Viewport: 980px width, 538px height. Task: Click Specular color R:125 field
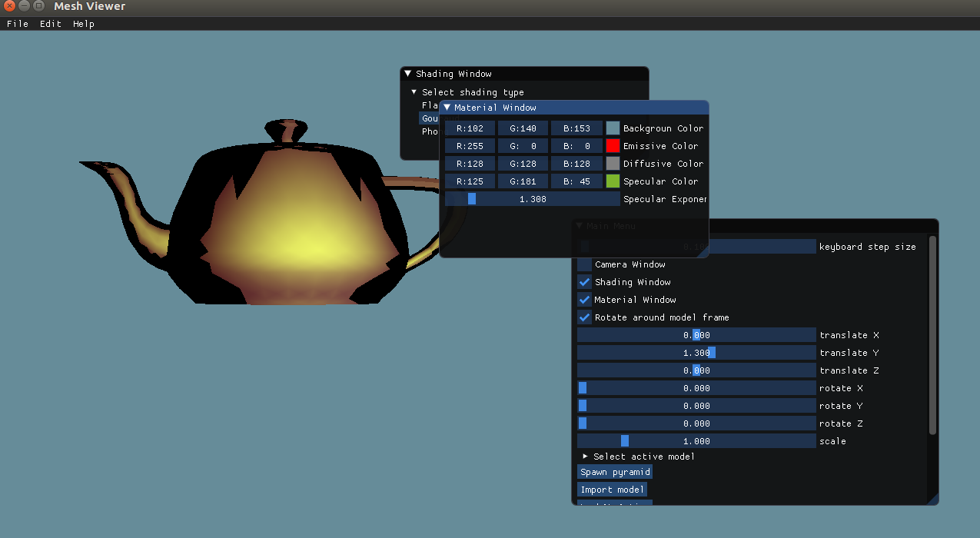click(x=470, y=181)
